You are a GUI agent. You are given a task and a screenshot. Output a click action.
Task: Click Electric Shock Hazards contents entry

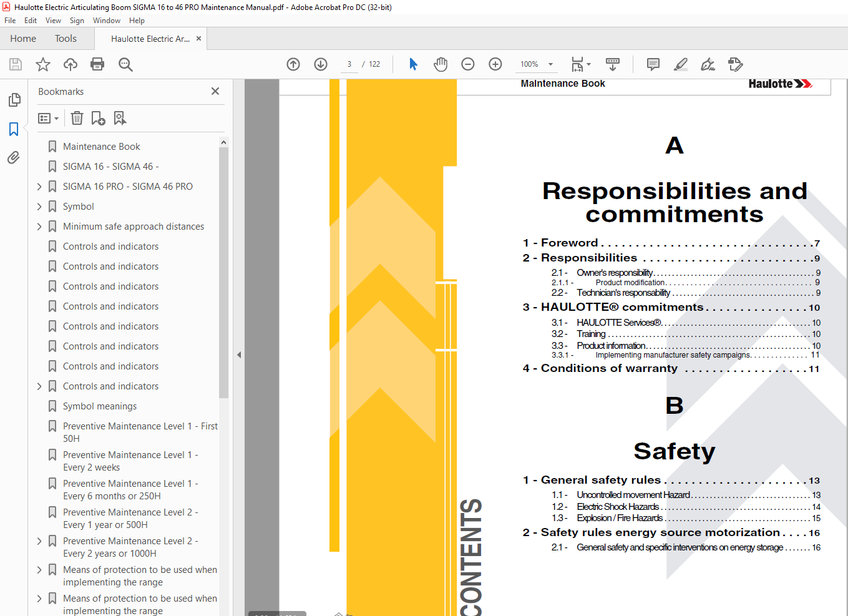[686, 507]
